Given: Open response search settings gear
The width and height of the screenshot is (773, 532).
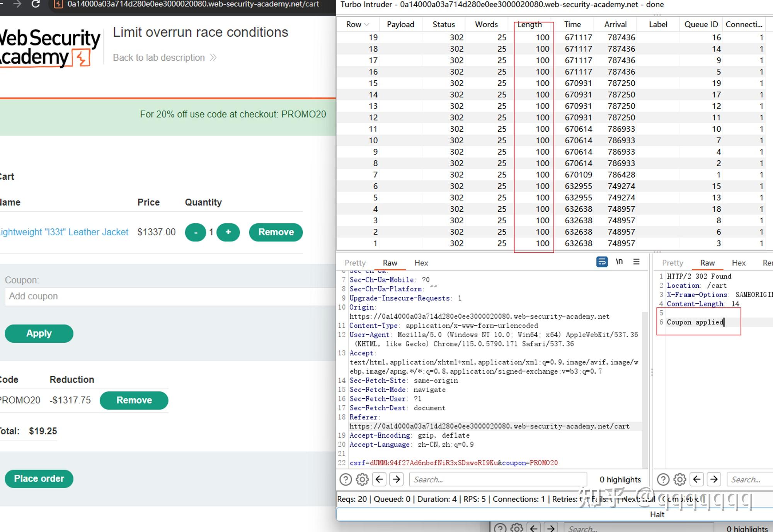Looking at the screenshot, I should [679, 479].
